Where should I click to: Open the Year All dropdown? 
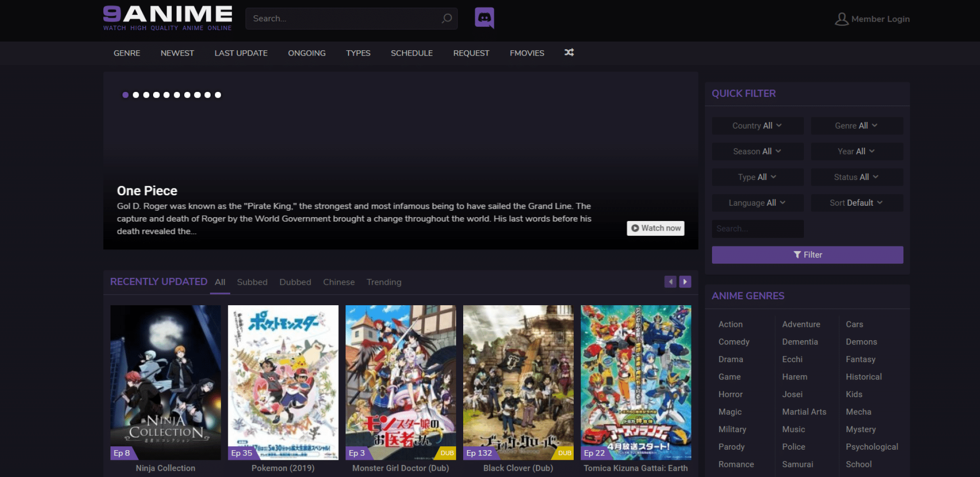click(857, 151)
